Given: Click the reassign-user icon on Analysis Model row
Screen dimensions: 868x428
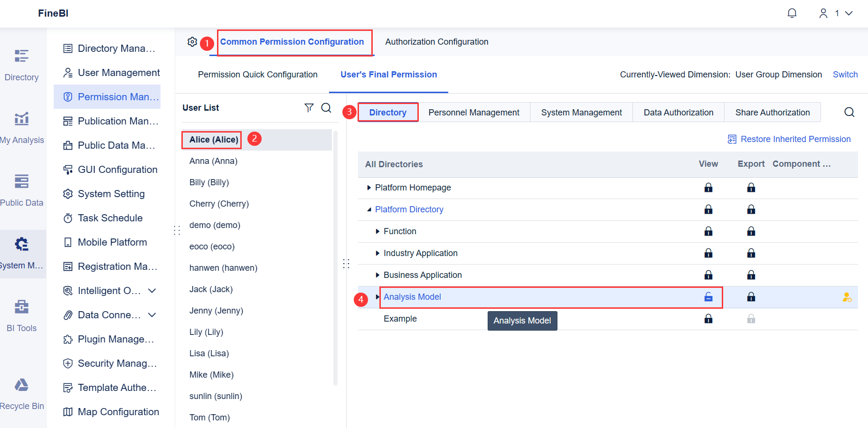Looking at the screenshot, I should 847,297.
